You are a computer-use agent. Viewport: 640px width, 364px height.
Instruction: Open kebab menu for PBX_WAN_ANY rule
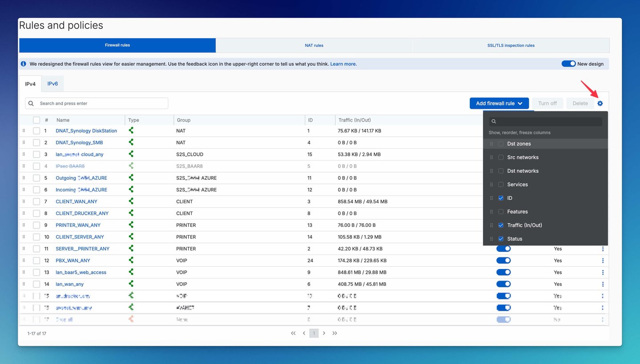coord(603,261)
